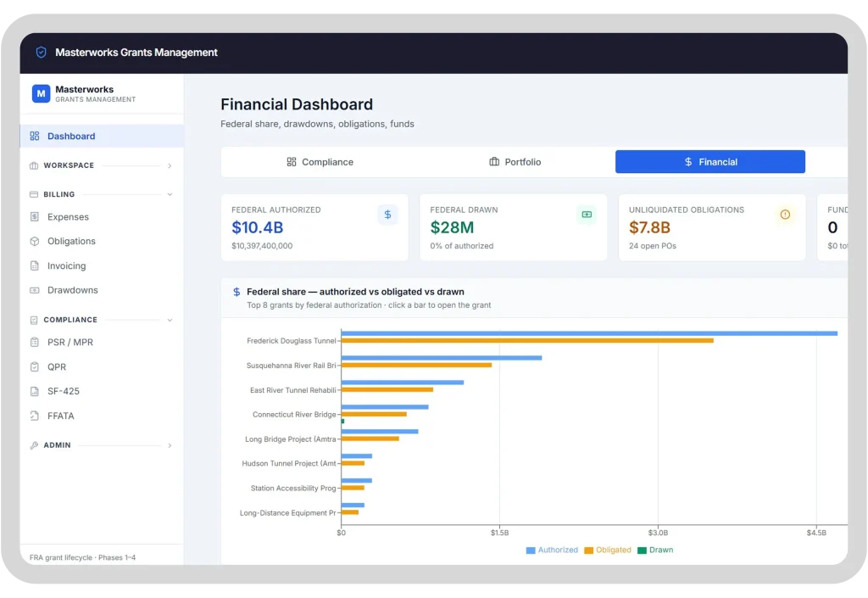Click the alert icon on Unliquidated Obligations card
868x598 pixels.
click(785, 215)
